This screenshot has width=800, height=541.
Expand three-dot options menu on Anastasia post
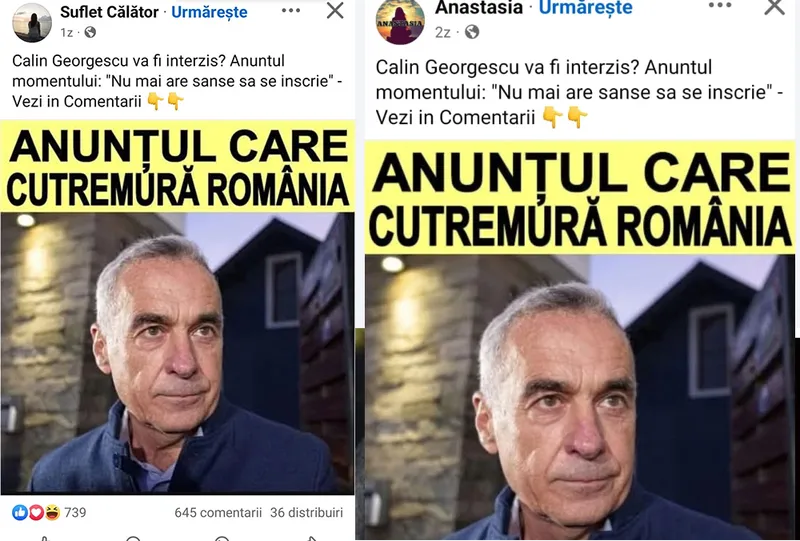point(720,5)
